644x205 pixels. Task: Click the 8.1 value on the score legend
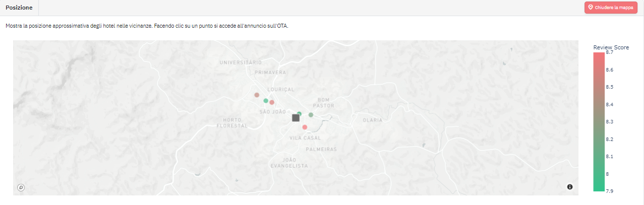click(x=610, y=156)
